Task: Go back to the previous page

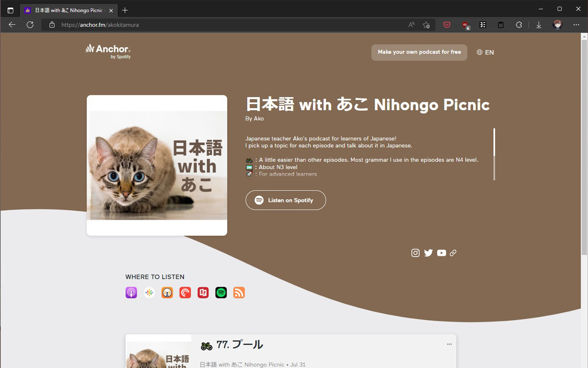Action: (x=12, y=25)
